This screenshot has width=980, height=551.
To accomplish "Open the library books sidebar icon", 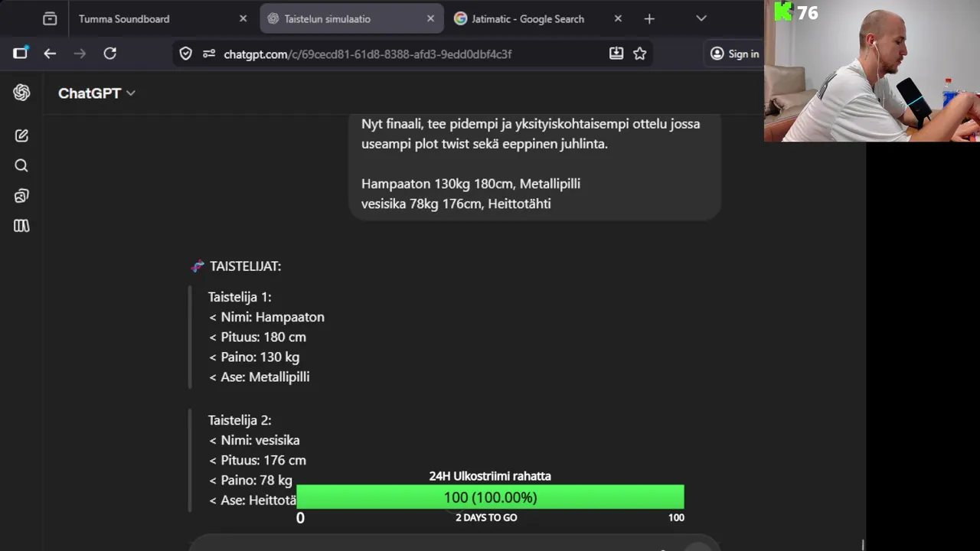I will click(x=21, y=226).
